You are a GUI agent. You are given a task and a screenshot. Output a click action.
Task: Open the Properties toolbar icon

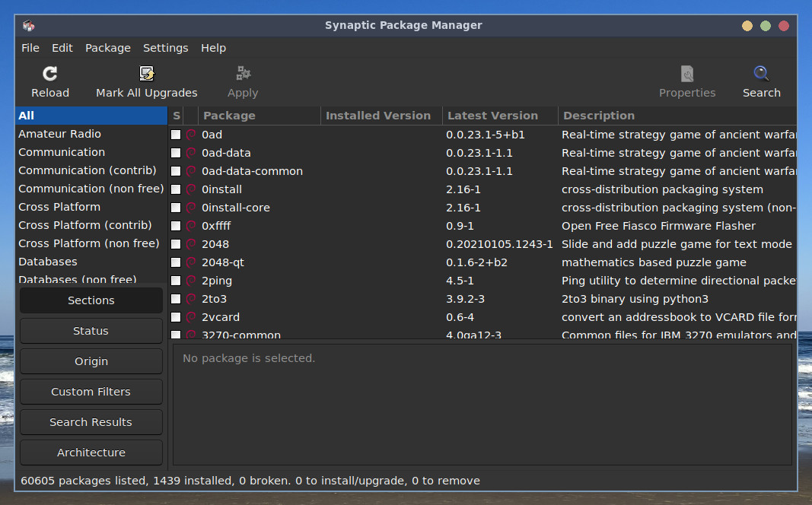(x=687, y=74)
